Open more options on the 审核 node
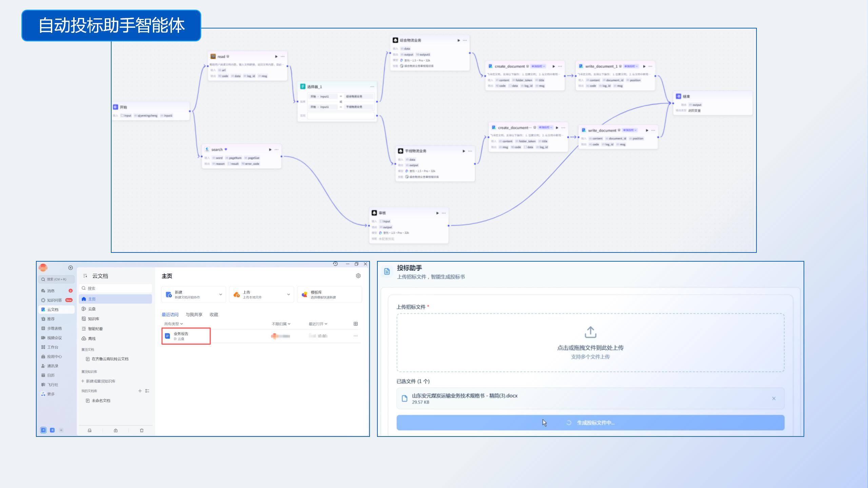 443,213
